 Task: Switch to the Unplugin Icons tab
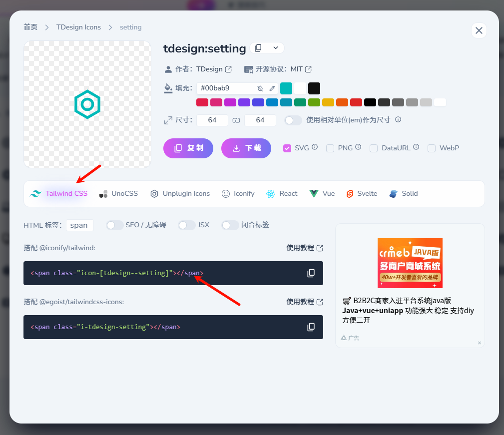click(180, 193)
